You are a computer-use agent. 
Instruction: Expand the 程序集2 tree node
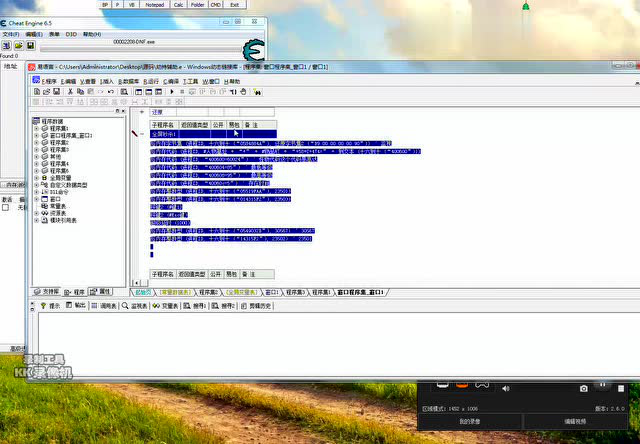pyautogui.click(x=36, y=142)
